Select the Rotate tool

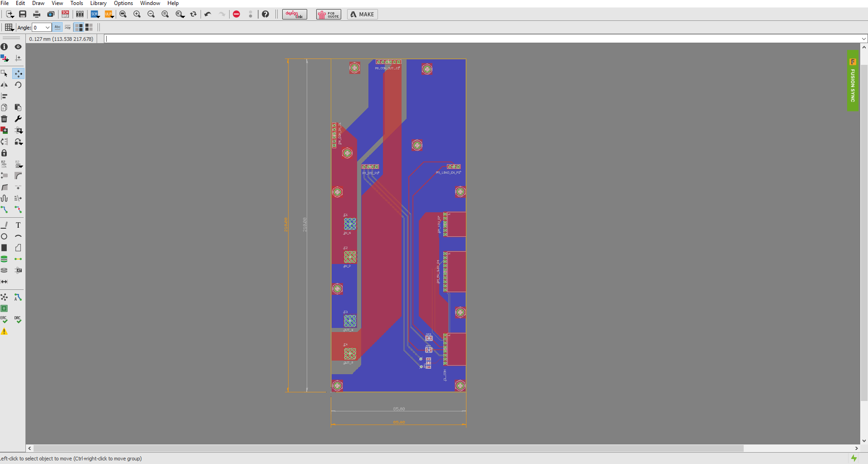(18, 85)
